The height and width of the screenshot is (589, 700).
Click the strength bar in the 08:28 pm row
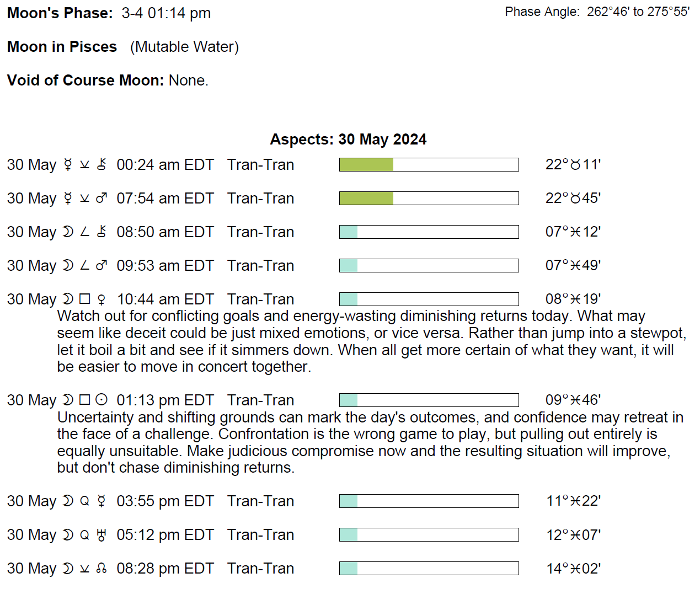429,568
